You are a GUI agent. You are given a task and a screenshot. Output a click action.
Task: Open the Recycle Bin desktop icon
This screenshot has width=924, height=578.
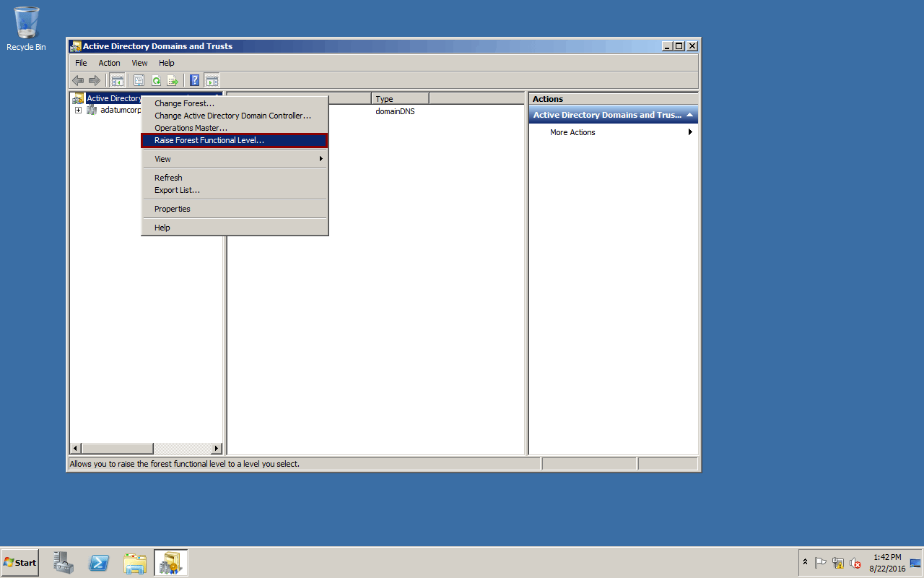[x=26, y=29]
